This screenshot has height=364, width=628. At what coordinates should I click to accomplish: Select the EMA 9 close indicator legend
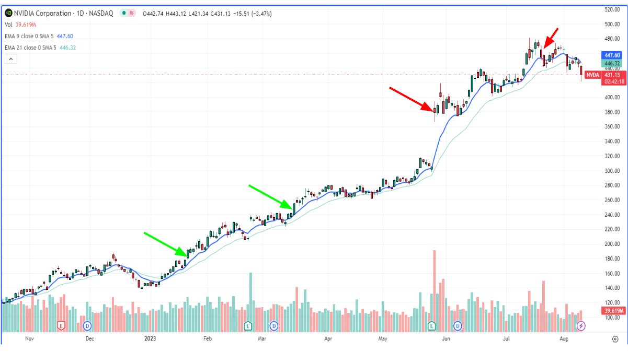point(39,36)
